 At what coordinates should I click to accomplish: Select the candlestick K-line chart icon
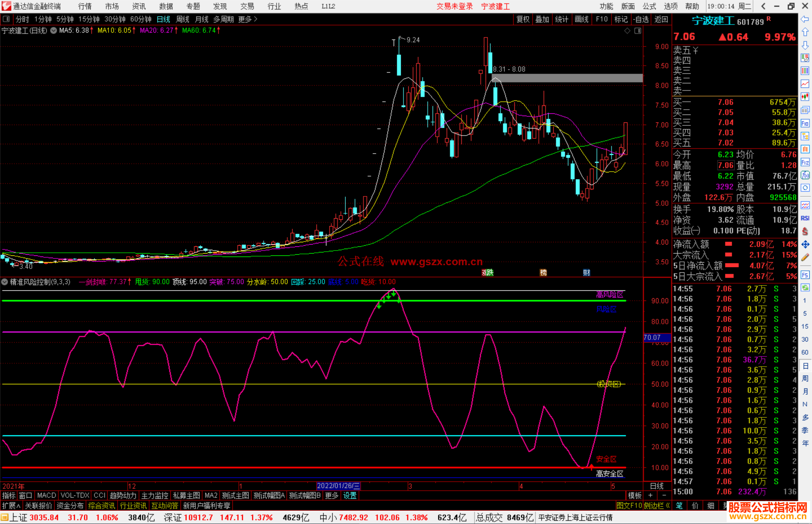(805, 97)
